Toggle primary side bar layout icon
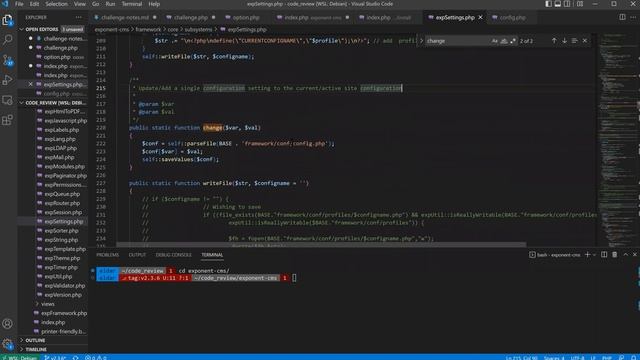The width and height of the screenshot is (640, 360). pos(548,4)
